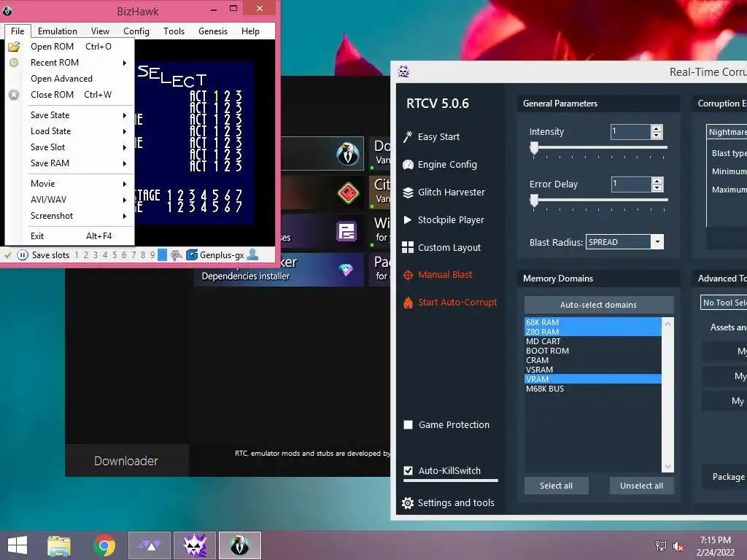Screen dimensions: 747x560
Task: Enable the Game Protection checkbox
Action: click(409, 425)
